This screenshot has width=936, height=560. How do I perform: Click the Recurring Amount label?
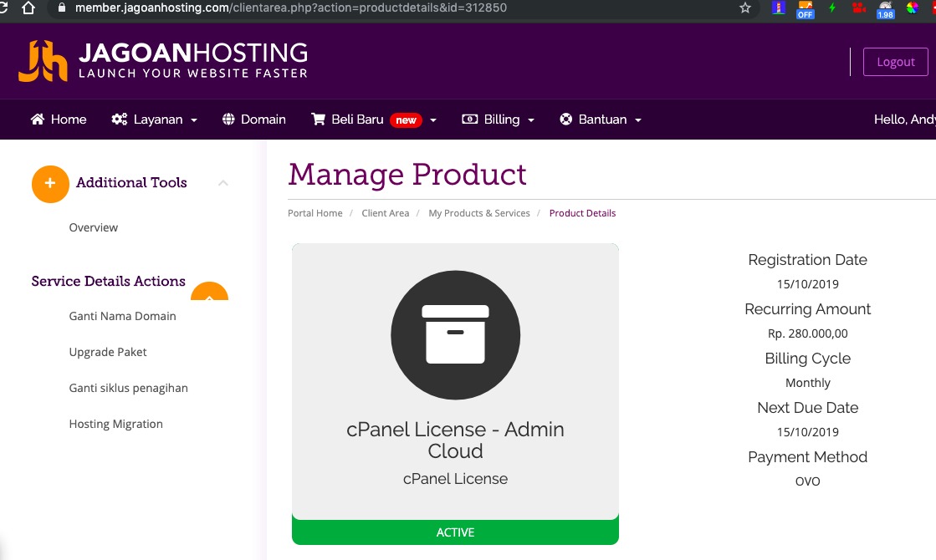click(x=808, y=309)
